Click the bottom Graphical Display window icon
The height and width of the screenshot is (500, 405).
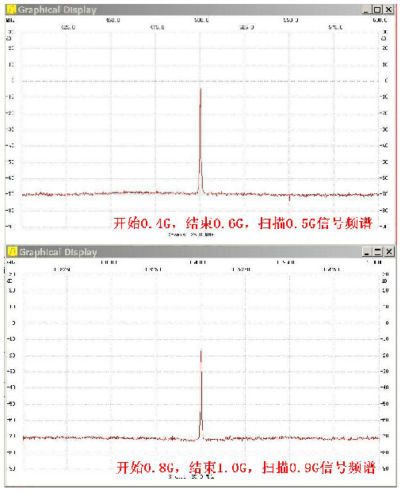12,251
